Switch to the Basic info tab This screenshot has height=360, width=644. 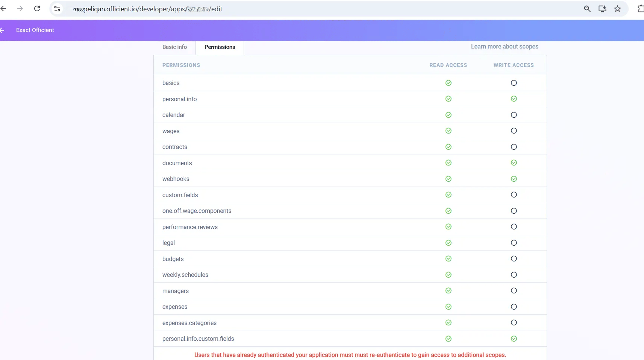point(174,47)
